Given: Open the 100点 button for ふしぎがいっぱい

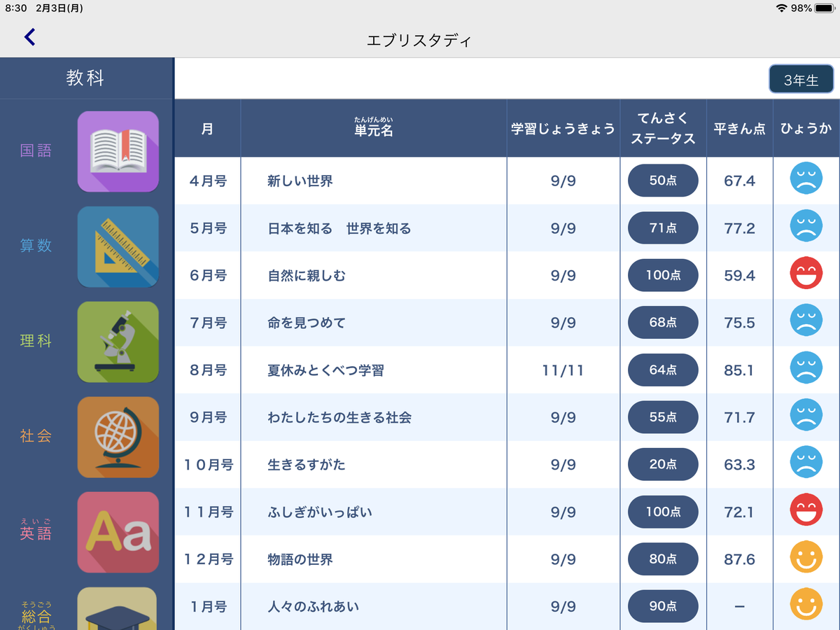Looking at the screenshot, I should [663, 512].
